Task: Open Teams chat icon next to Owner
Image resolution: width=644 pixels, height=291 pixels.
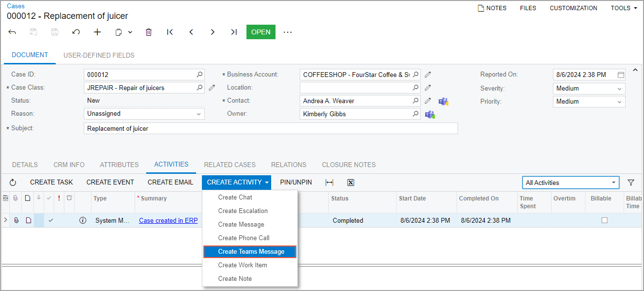Action: [429, 114]
